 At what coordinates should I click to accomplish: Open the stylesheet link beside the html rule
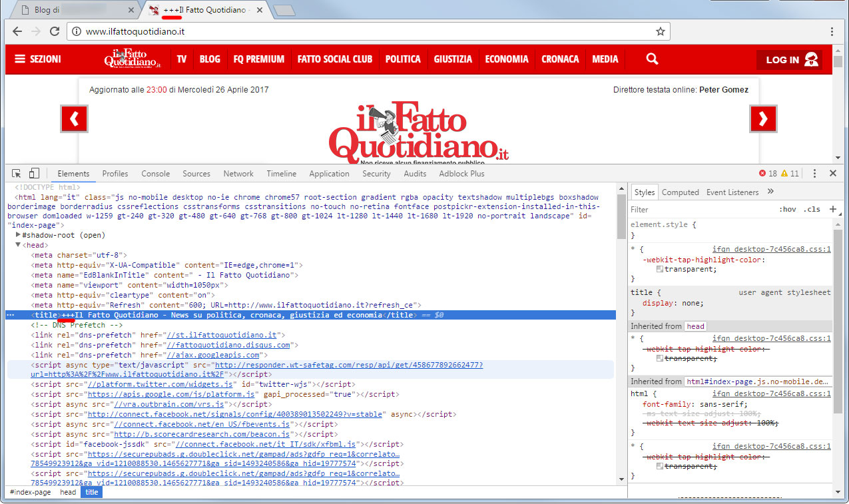pos(771,393)
